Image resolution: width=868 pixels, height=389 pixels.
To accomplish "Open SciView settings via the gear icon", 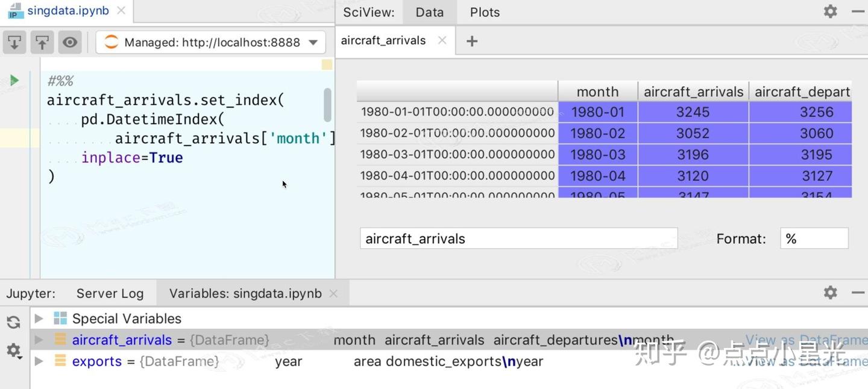I will pyautogui.click(x=830, y=11).
